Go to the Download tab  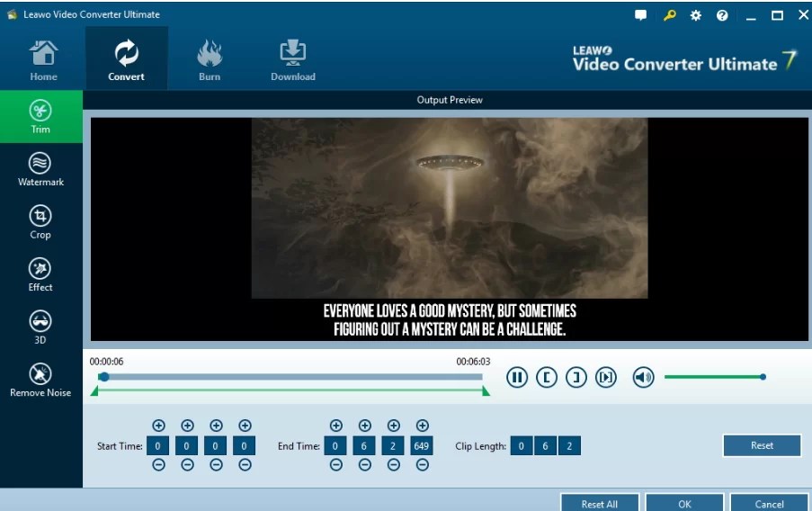293,60
